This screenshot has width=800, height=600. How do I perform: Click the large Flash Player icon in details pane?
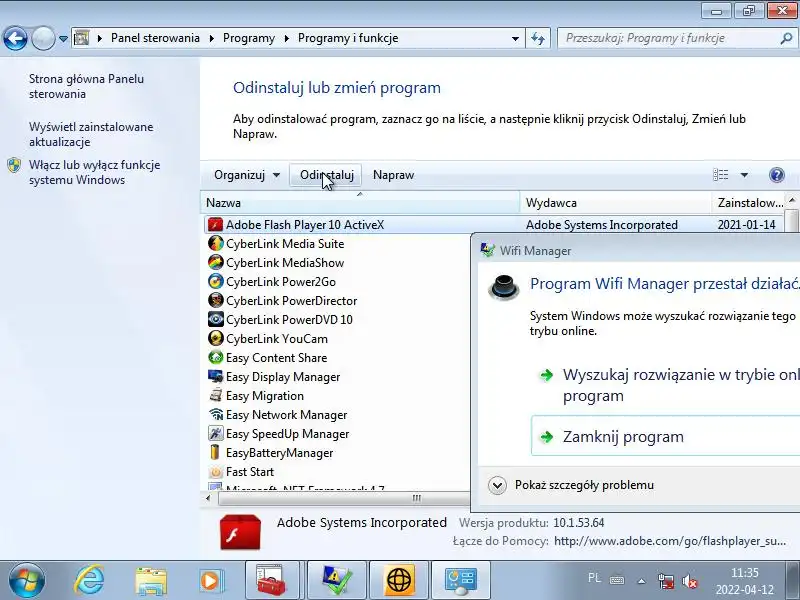click(240, 532)
